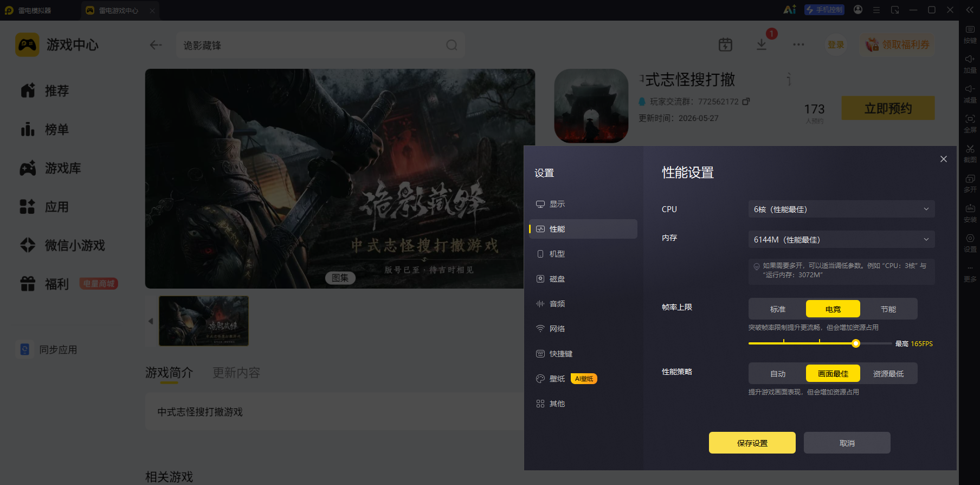This screenshot has height=485, width=980.
Task: Collapse the right sidebar with the double-arrow icon
Action: click(970, 10)
